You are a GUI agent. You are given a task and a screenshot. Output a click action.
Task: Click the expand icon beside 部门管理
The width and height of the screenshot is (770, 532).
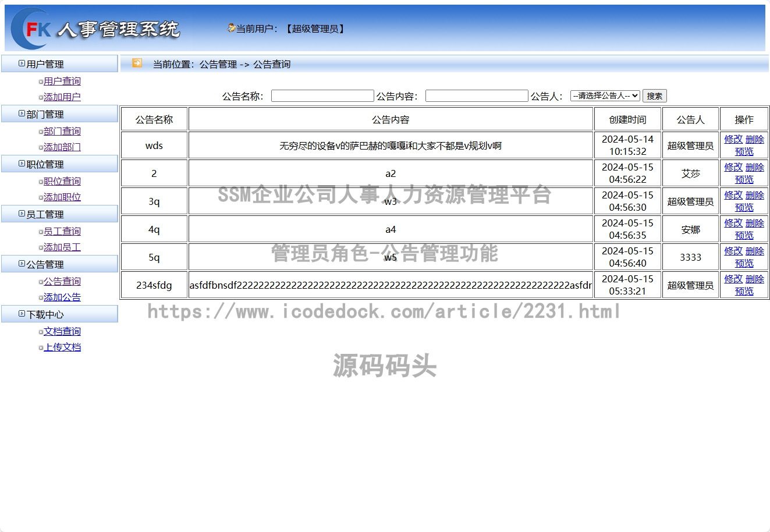[22, 114]
